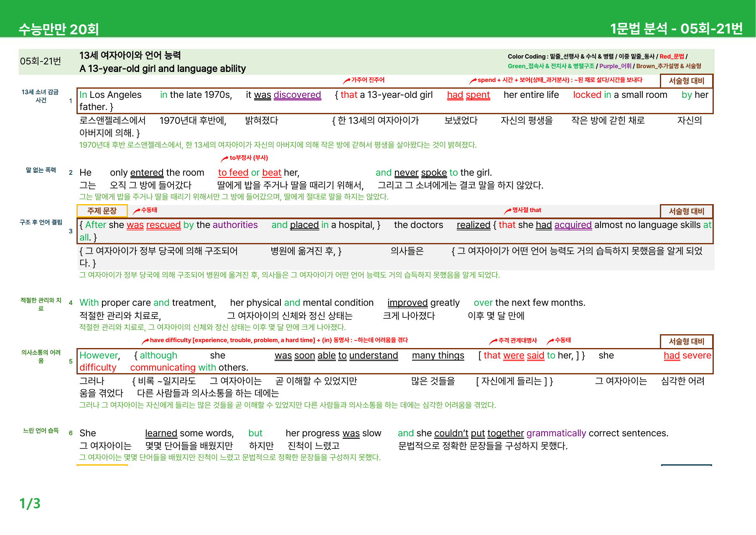
Task: Click the underlined word "never"
Action: tap(406, 173)
